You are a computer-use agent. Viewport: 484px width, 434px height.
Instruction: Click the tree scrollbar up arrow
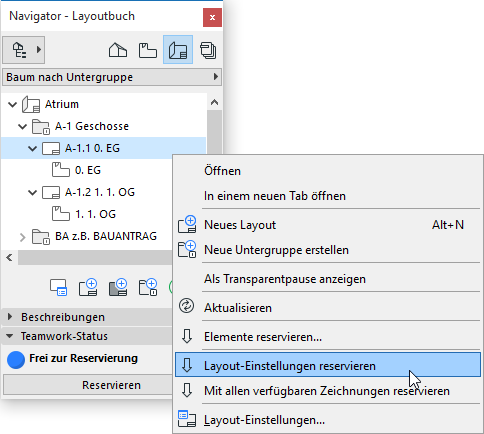tap(214, 102)
